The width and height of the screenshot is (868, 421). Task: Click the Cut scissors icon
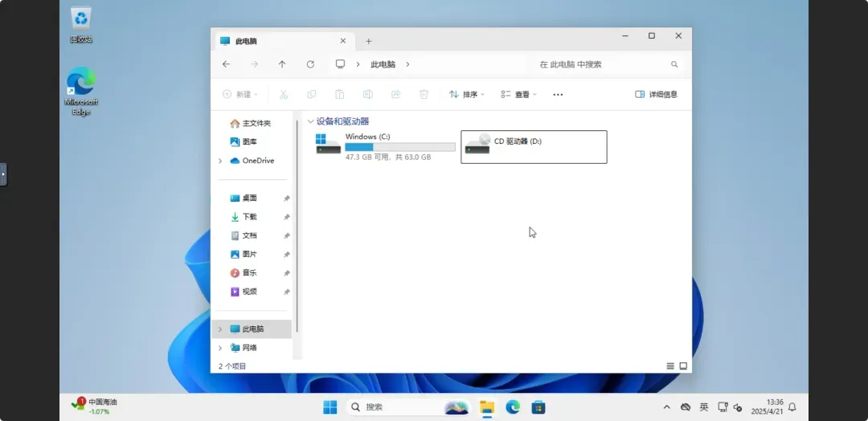click(284, 95)
